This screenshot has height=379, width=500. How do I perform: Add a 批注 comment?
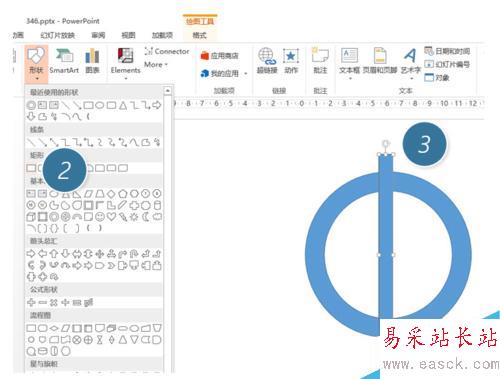pyautogui.click(x=320, y=61)
